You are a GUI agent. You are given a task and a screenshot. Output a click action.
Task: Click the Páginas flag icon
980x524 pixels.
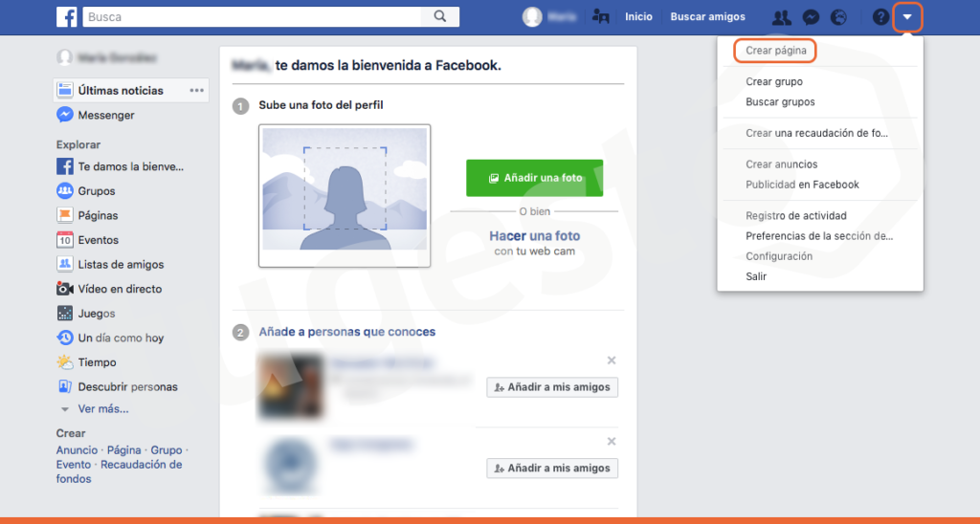tap(64, 215)
